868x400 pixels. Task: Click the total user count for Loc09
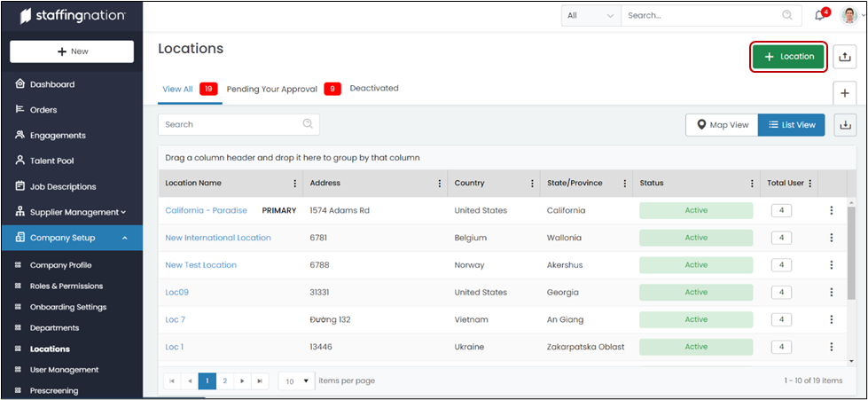[781, 292]
